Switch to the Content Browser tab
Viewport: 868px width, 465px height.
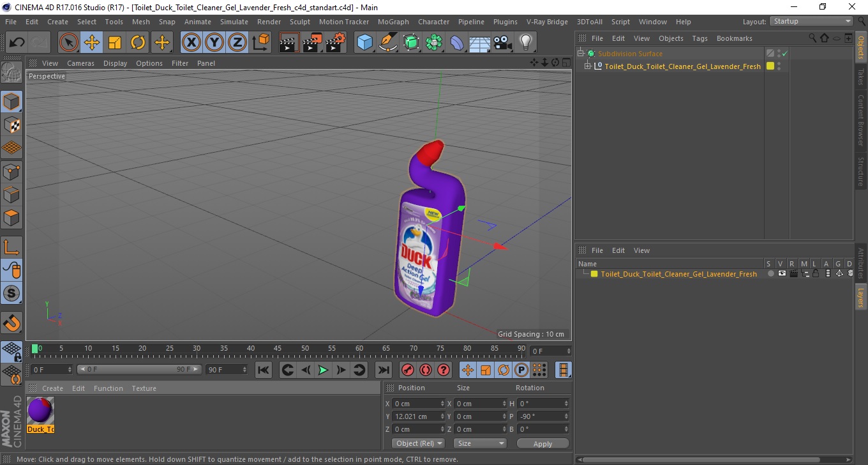tap(861, 120)
